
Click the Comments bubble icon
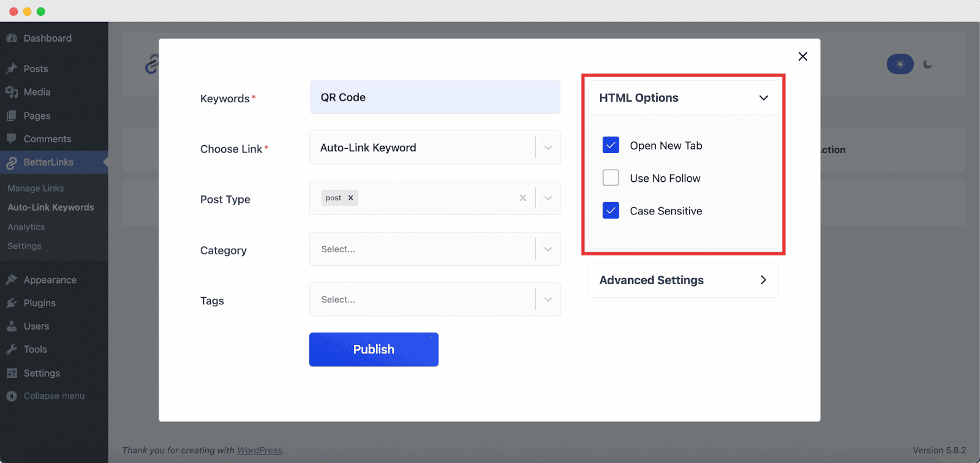click(12, 139)
